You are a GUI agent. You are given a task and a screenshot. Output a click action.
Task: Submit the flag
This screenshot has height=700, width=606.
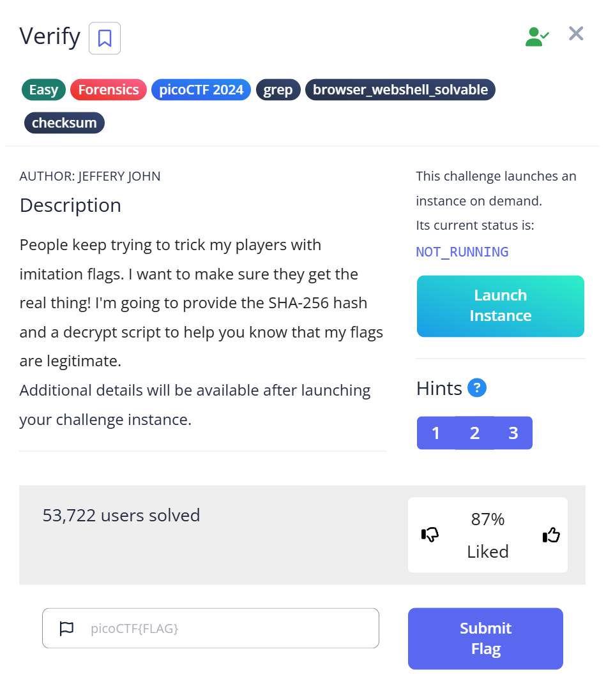[x=485, y=638]
